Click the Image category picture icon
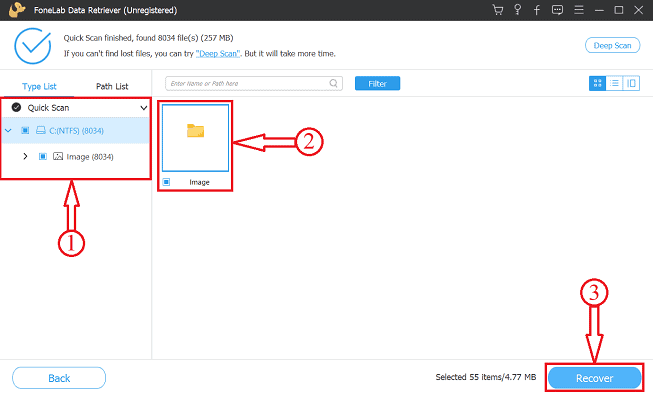 (x=58, y=156)
